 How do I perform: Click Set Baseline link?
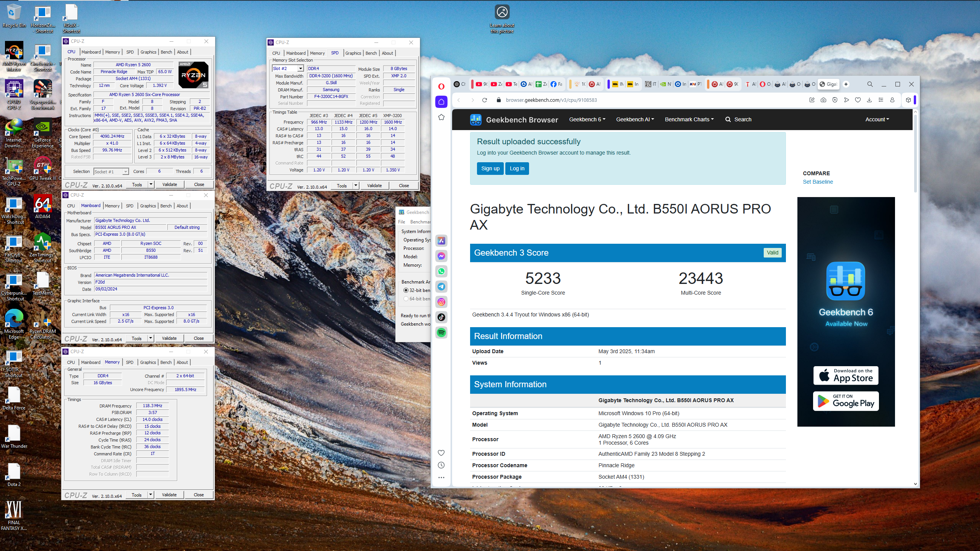pyautogui.click(x=818, y=182)
